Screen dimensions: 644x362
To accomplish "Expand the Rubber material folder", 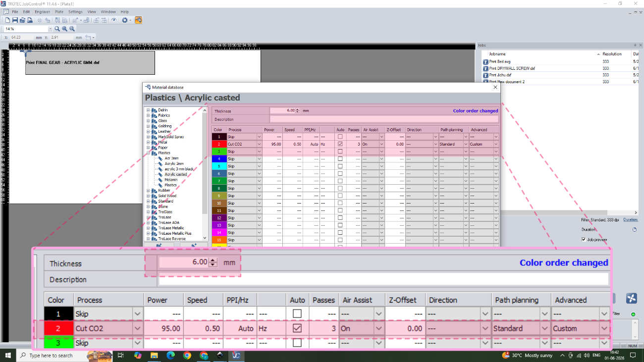I will (148, 190).
